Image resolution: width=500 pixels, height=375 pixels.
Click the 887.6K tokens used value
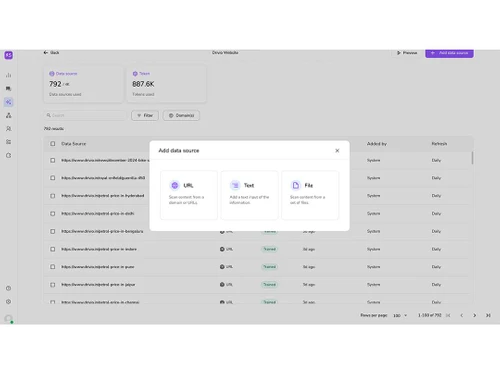tap(143, 84)
